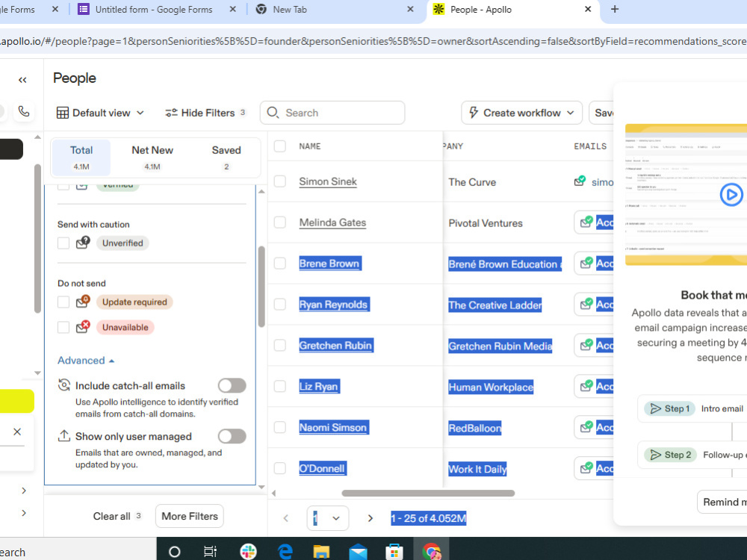747x560 pixels.
Task: Collapse the Advanced filter section
Action: (86, 361)
